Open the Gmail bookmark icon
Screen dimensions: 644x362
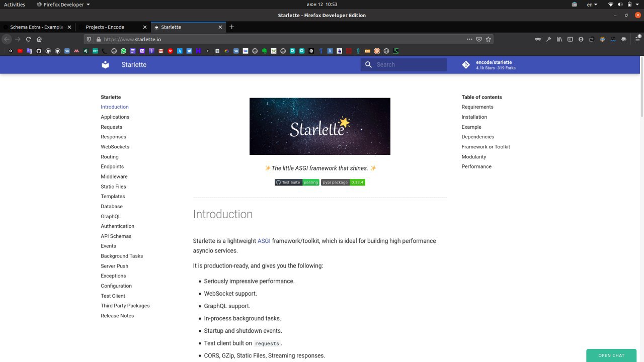[161, 51]
